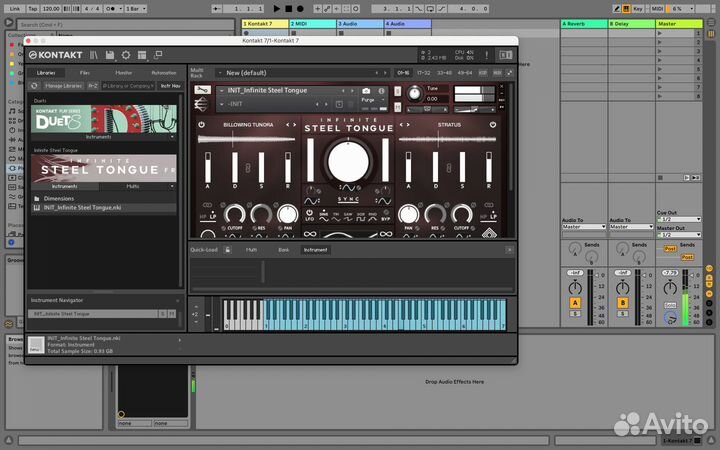Click Kontakt minimized view icon
The image size is (720, 450).
158,55
